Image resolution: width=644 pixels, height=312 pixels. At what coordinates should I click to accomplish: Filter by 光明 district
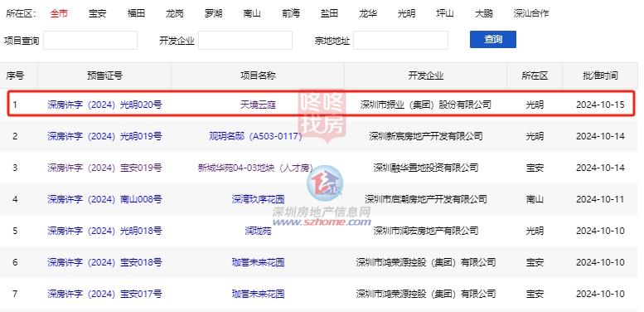(x=407, y=13)
